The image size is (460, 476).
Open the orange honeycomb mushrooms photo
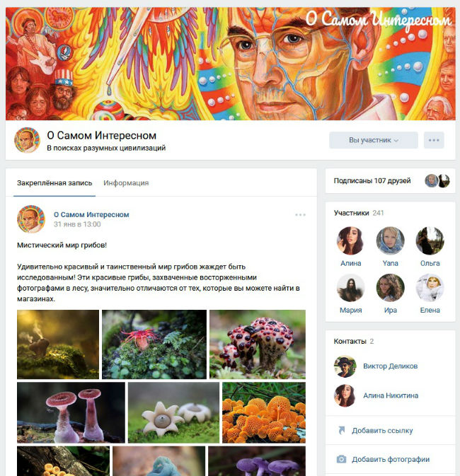(x=264, y=412)
